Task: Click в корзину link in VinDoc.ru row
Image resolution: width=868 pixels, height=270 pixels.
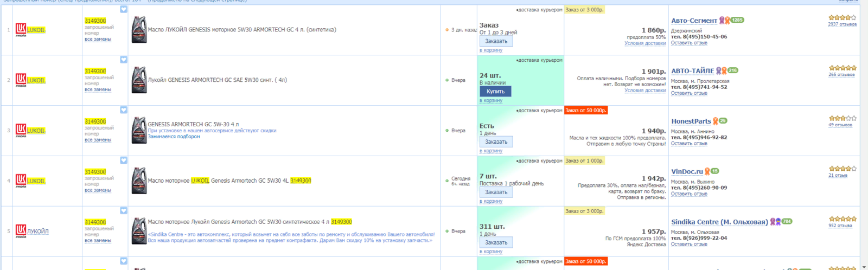Action: click(491, 202)
